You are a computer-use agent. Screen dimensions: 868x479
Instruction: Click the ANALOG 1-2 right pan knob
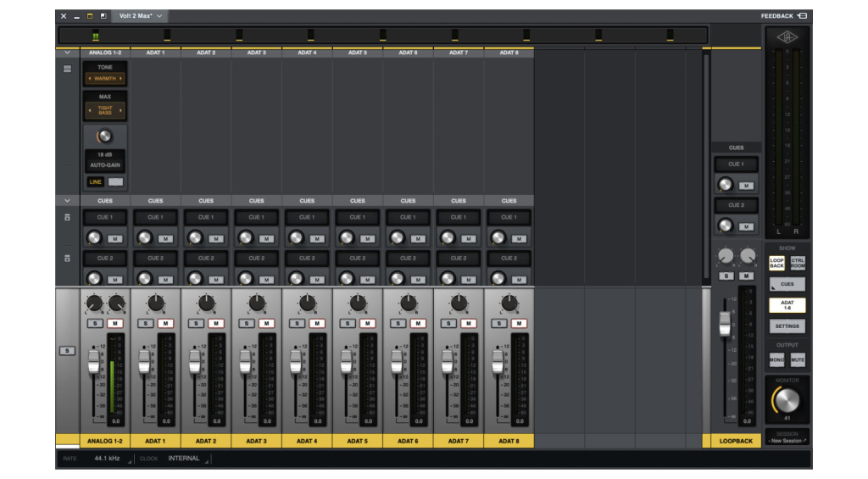point(116,303)
